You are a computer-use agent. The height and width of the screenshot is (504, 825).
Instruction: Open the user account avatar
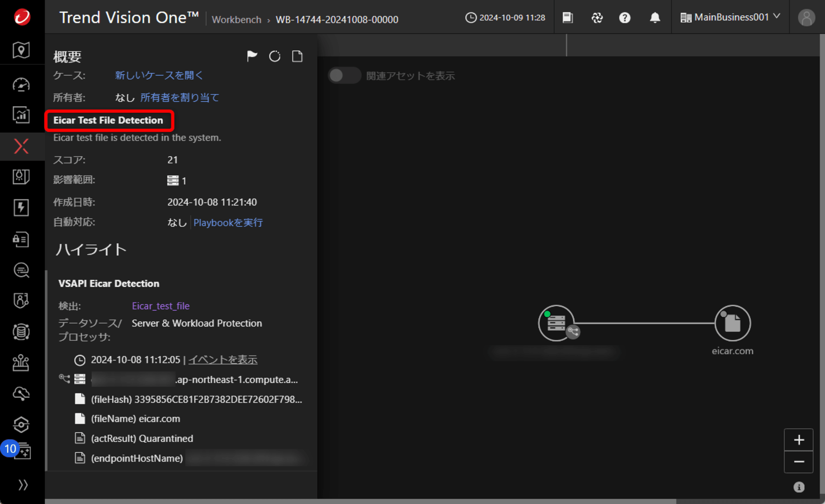tap(806, 17)
